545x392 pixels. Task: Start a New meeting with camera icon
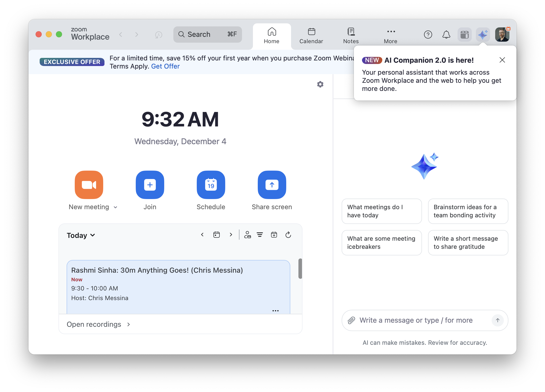[x=89, y=185]
